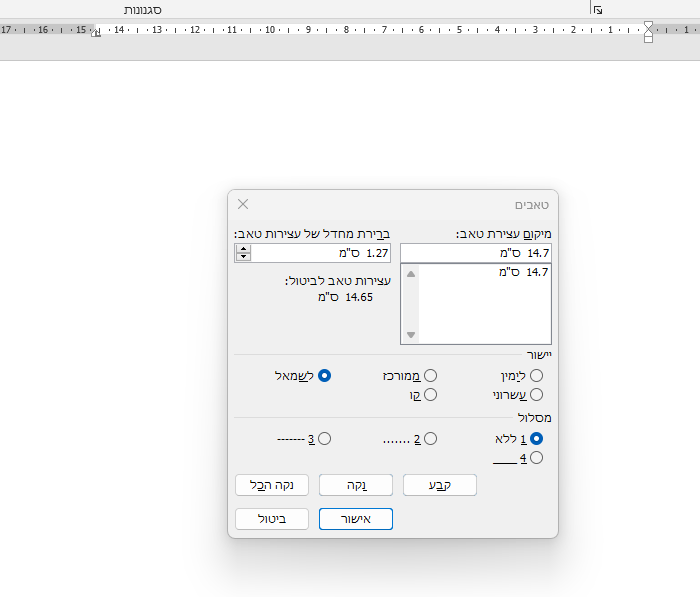The image size is (700, 597).
Task: Choose עשרוני (decimal) alignment radio
Action: click(537, 395)
